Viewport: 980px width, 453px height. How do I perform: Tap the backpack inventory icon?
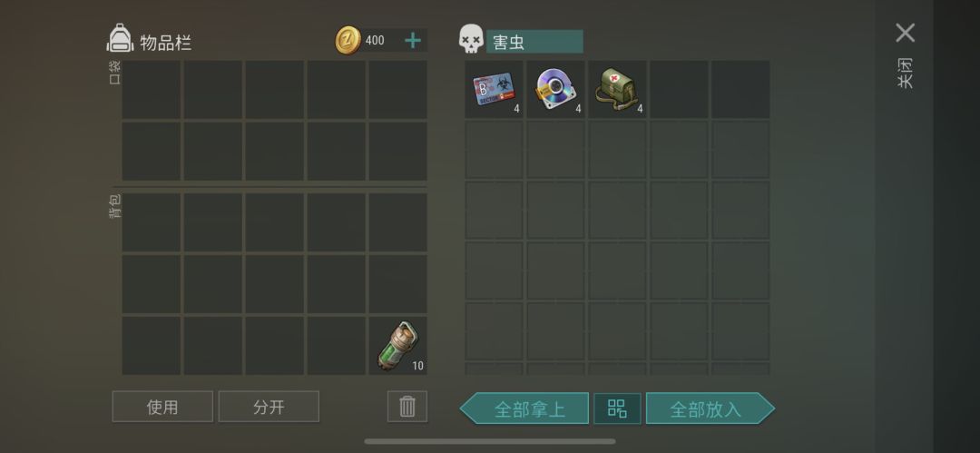pyautogui.click(x=120, y=39)
